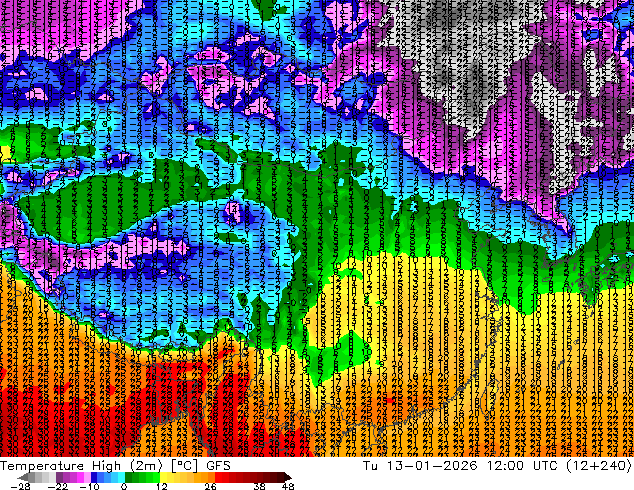
Task: Click the '0' legend label
Action: click(124, 486)
